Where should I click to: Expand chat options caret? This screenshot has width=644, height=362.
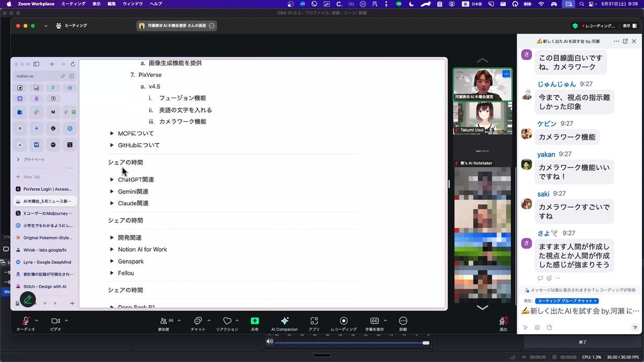pos(209,321)
